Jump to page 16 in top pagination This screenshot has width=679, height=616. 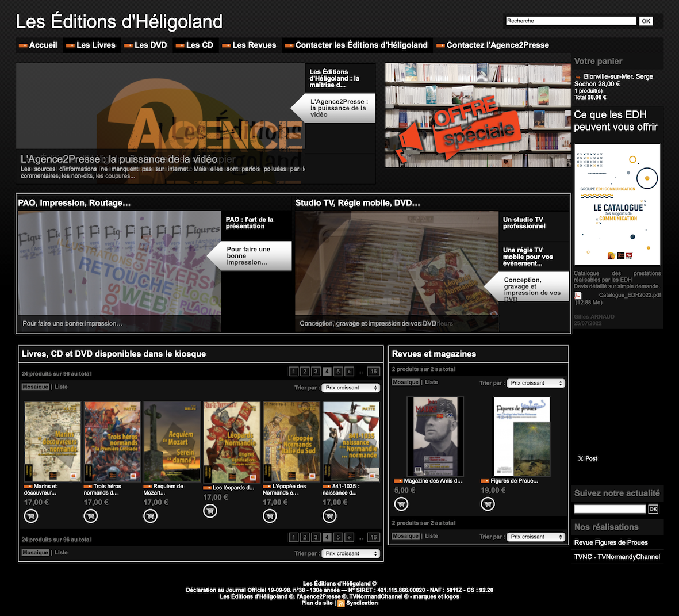point(373,371)
